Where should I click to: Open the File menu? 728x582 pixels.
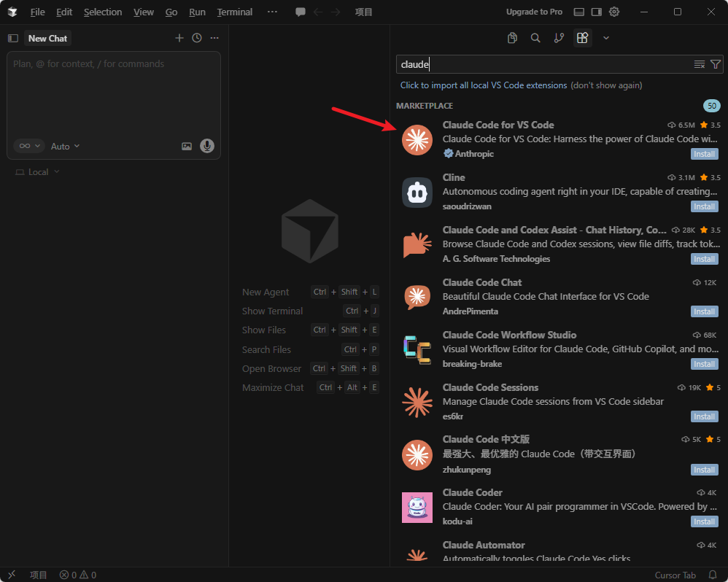click(38, 12)
